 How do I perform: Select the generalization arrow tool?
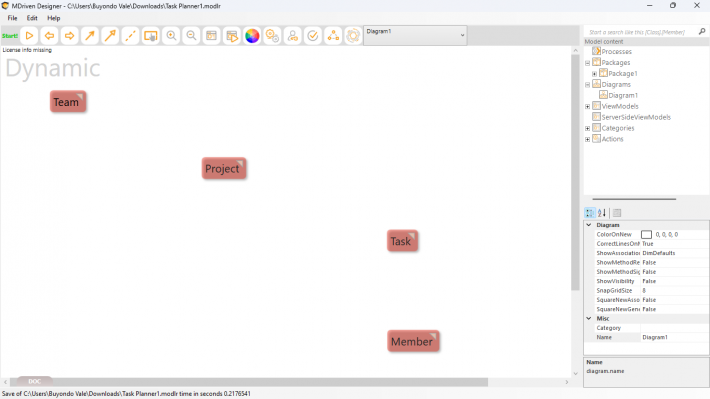110,36
